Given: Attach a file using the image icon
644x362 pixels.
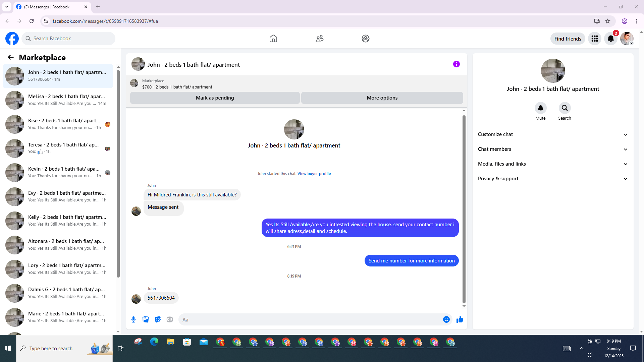Looking at the screenshot, I should [x=146, y=319].
